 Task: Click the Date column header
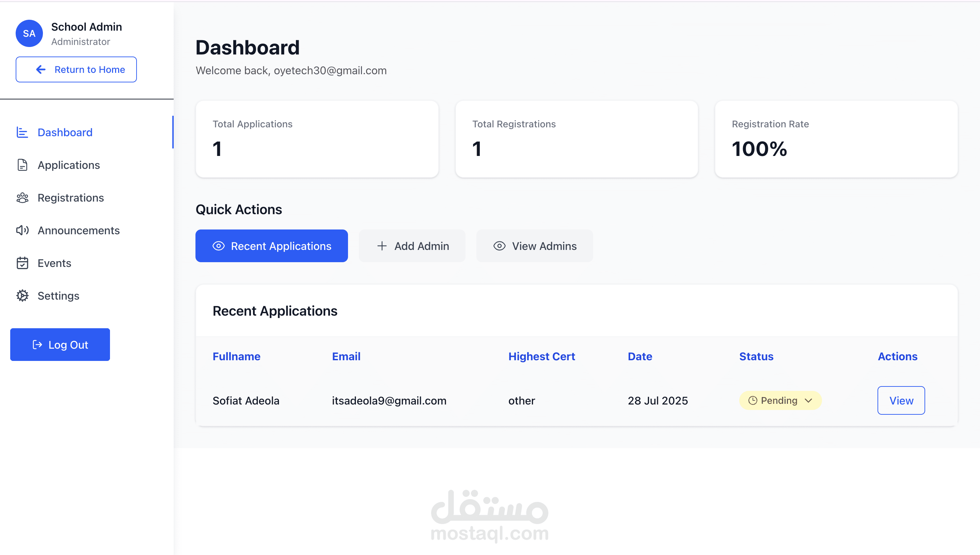tap(640, 356)
